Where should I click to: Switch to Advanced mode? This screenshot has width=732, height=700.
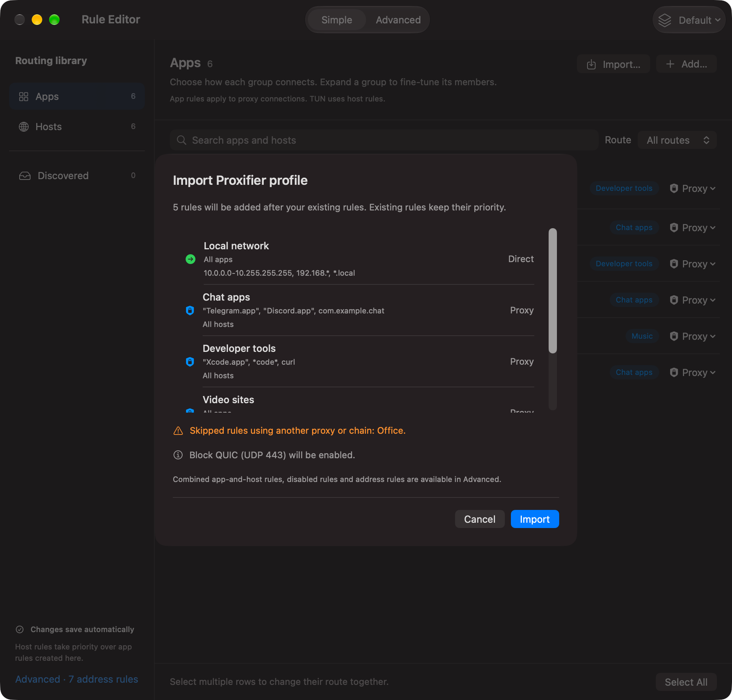(x=398, y=20)
